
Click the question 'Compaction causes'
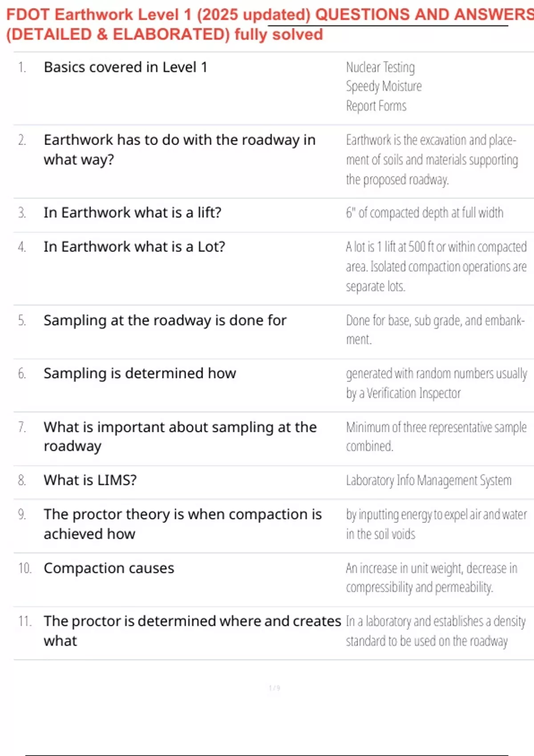click(109, 568)
